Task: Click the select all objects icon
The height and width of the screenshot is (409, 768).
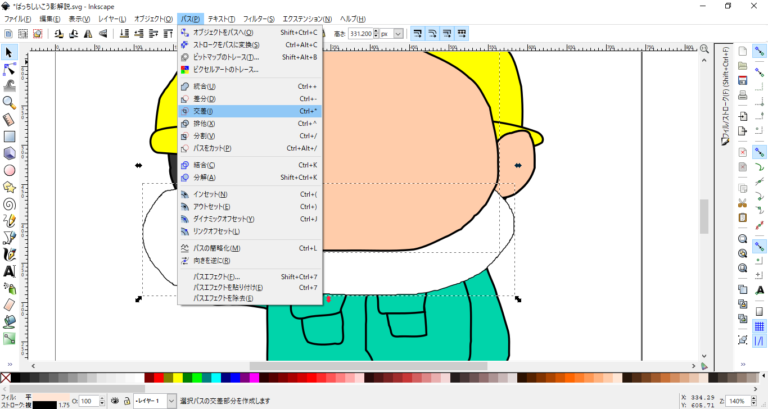Action: point(8,34)
